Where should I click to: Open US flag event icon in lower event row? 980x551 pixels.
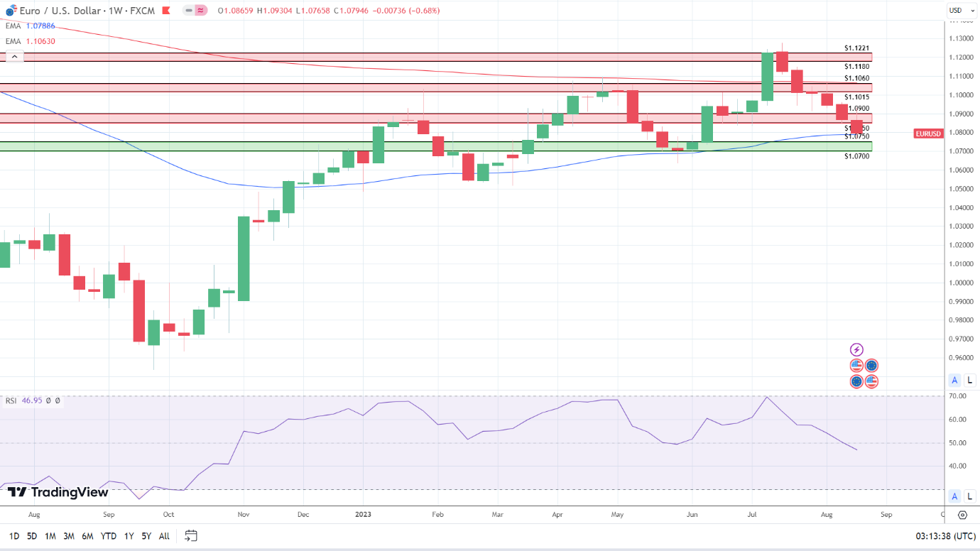[x=871, y=381]
